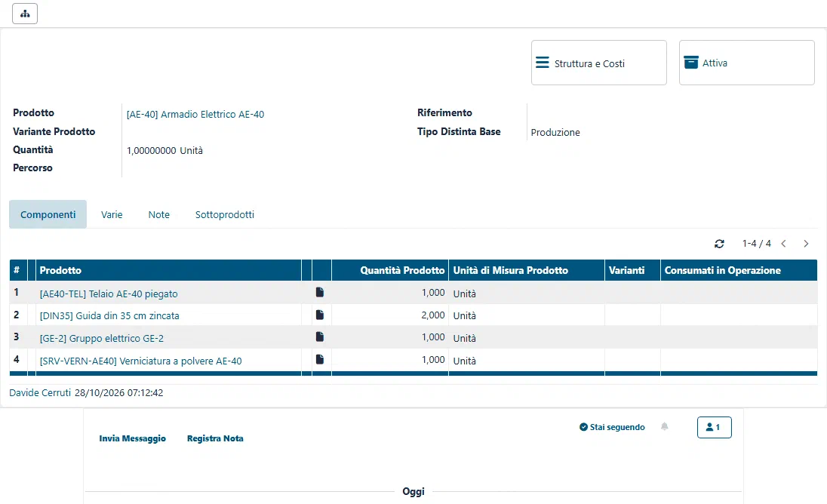Click the 1,00000000 Unità quantity value
Viewport: 827px width, 504px height.
point(164,151)
